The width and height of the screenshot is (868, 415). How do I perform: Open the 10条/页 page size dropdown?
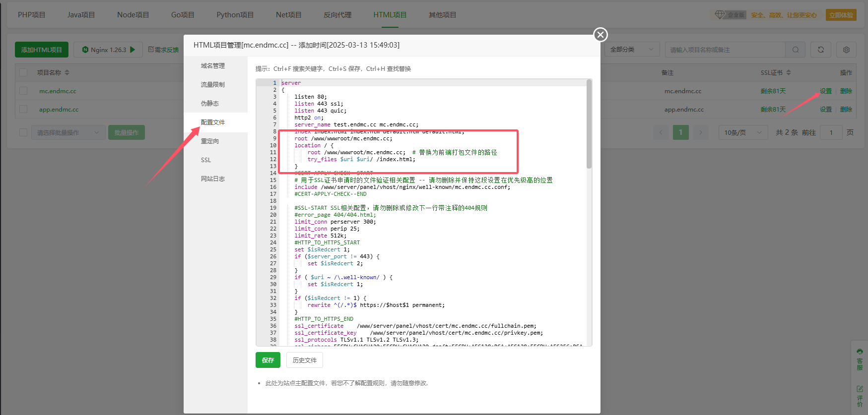[x=743, y=132]
